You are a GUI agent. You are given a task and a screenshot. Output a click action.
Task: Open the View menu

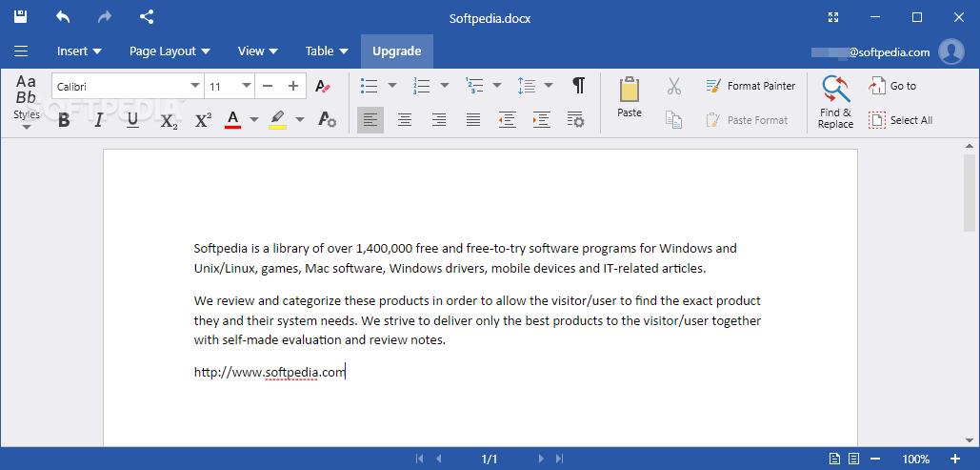(258, 51)
